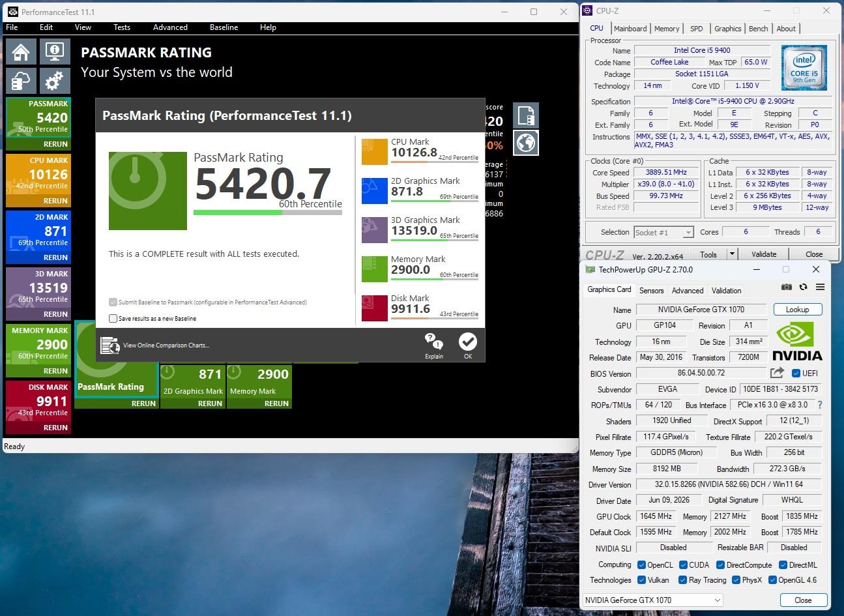Open the View Online Comparison Charts icon
This screenshot has height=616, width=844.
[110, 345]
